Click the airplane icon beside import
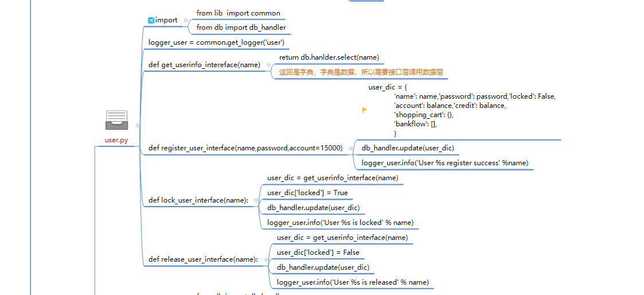The width and height of the screenshot is (644, 295). click(151, 20)
